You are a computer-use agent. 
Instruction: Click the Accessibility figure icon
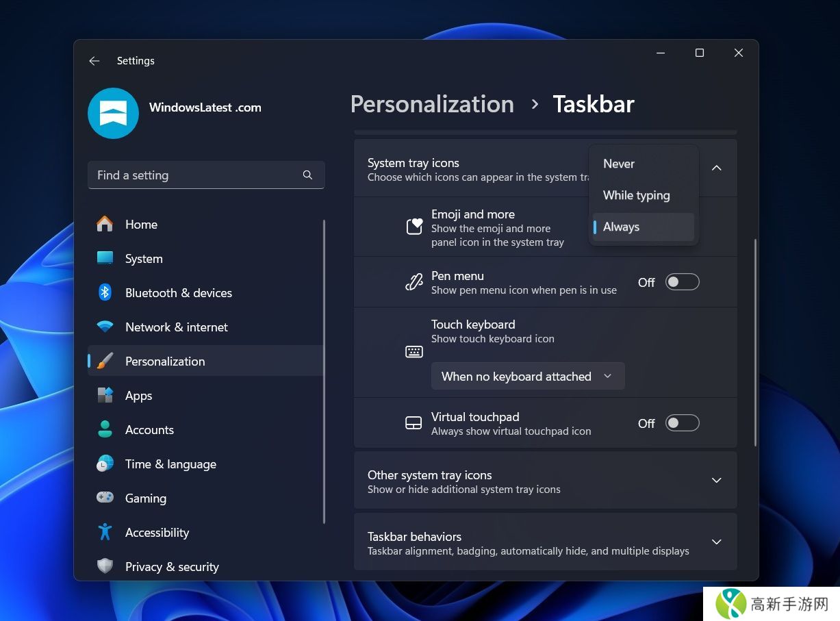point(105,533)
